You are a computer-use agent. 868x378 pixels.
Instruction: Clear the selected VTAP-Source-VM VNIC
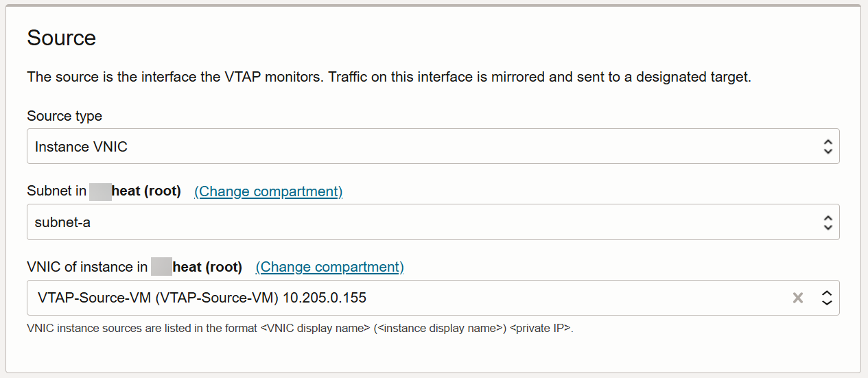(797, 298)
